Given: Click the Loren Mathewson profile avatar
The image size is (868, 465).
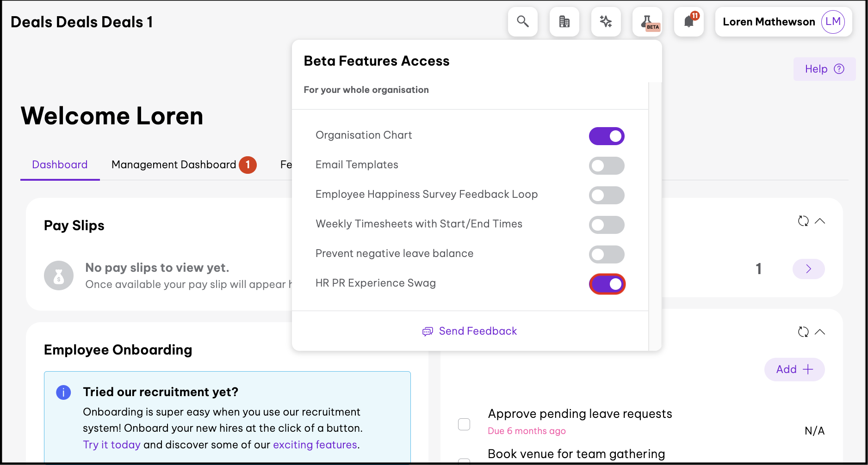Looking at the screenshot, I should (x=832, y=21).
